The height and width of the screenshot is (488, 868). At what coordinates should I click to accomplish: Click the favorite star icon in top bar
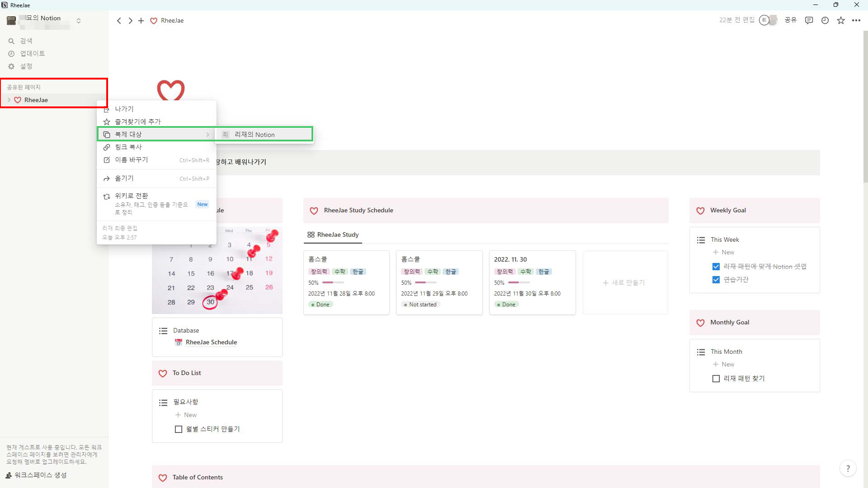click(x=841, y=20)
